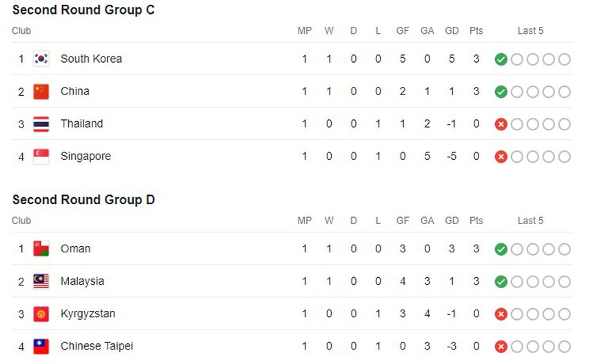The image size is (593, 364).
Task: Click the Thailand flag icon
Action: (x=41, y=124)
